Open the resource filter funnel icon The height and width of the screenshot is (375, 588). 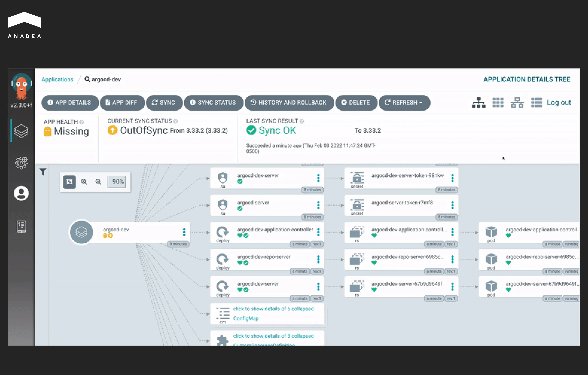43,172
